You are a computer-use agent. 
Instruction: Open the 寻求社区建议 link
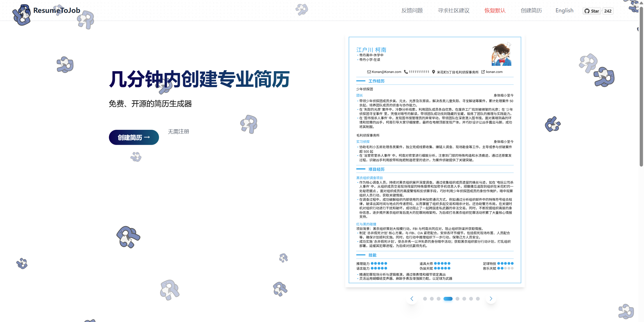454,11
